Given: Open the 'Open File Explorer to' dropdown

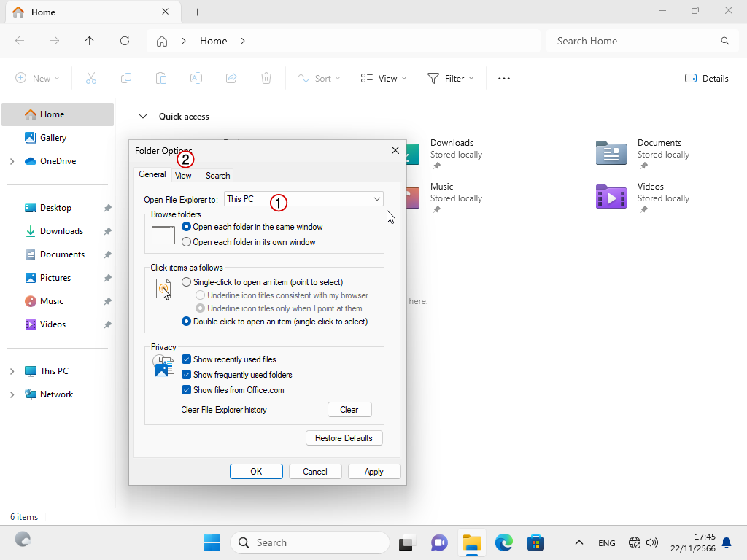Looking at the screenshot, I should click(303, 199).
